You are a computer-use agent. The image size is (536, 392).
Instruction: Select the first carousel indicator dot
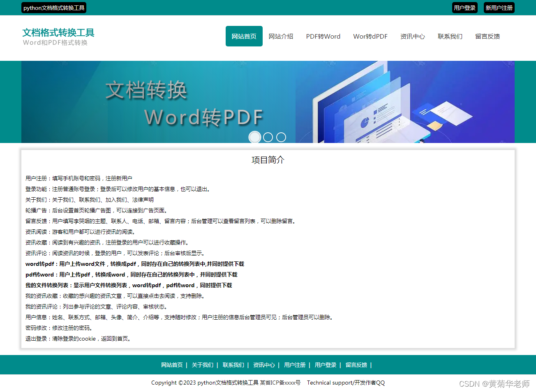click(254, 137)
